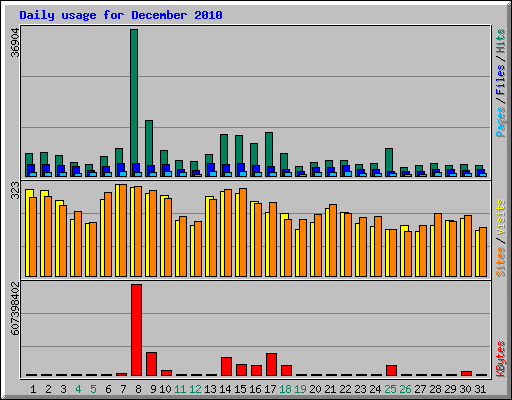Click the Files legend label
This screenshot has height=400, width=512.
pos(500,79)
